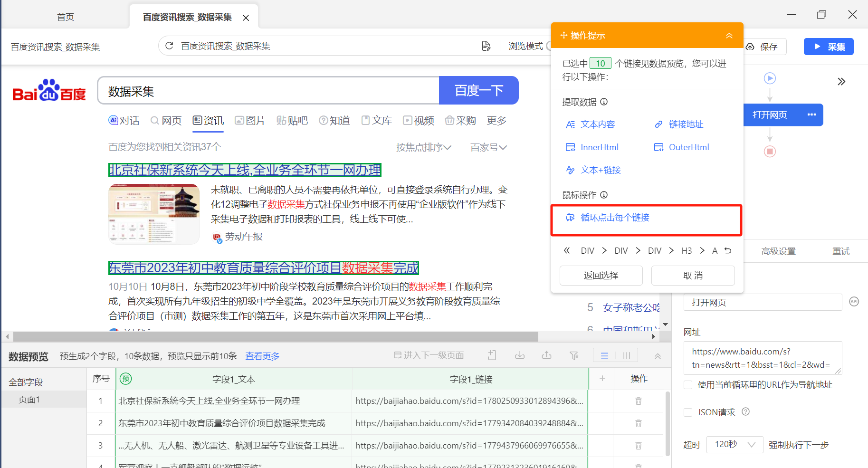Image resolution: width=868 pixels, height=468 pixels.
Task: Click the 进入下一级页面 button
Action: coord(429,355)
